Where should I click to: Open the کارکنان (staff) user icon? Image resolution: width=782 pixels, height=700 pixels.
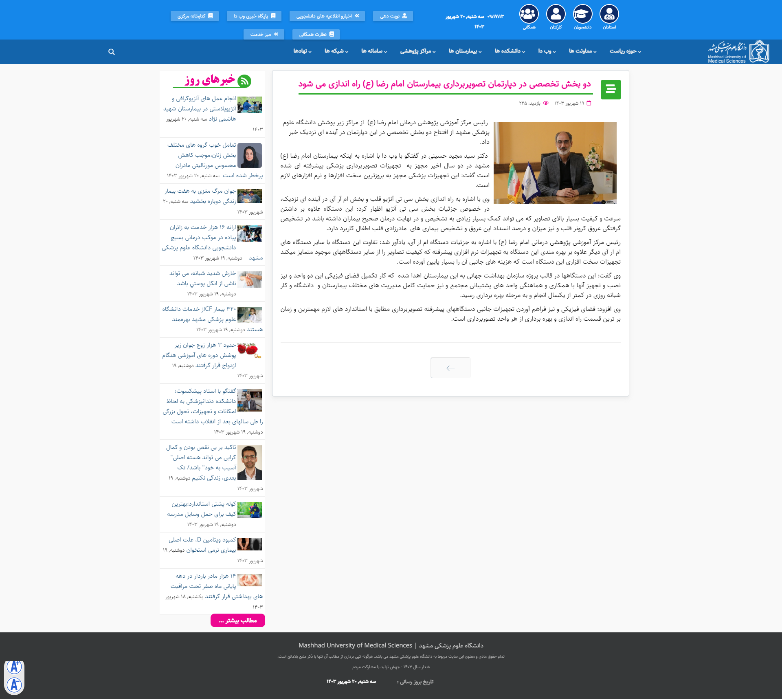556,14
